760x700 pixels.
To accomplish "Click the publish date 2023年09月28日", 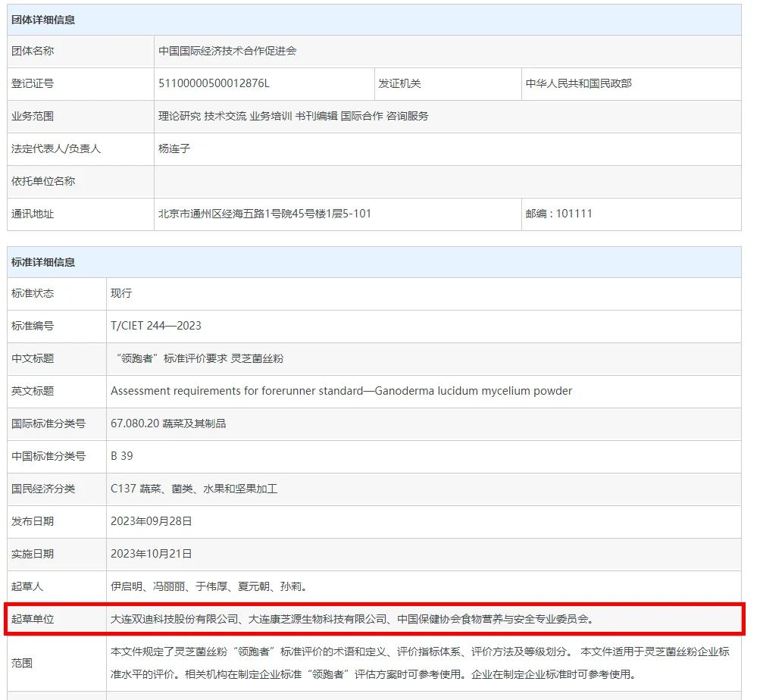I will point(152,521).
